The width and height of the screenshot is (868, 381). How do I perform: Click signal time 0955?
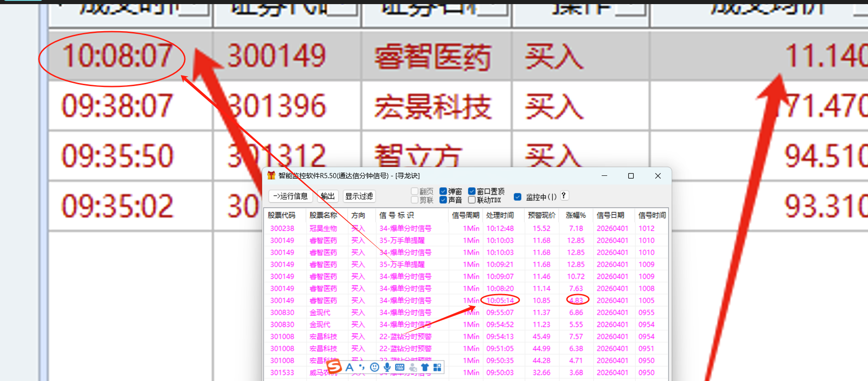[x=647, y=312]
